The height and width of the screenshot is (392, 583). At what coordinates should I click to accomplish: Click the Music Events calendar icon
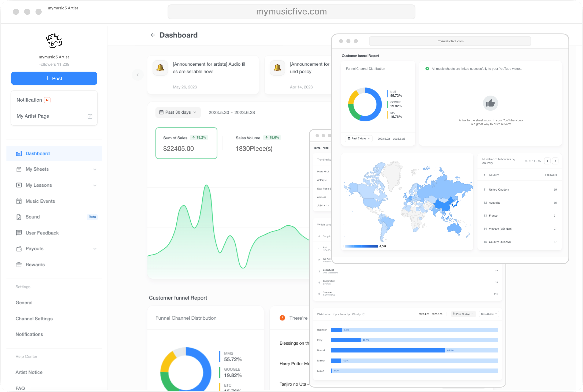pyautogui.click(x=19, y=201)
